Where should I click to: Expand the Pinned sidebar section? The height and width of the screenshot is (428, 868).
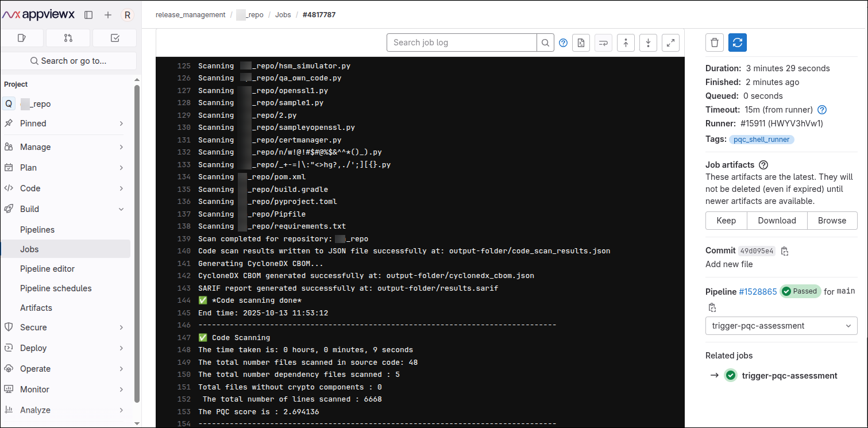[x=64, y=124]
